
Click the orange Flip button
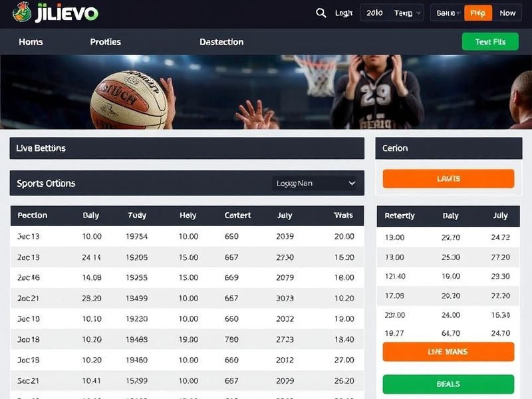point(477,13)
